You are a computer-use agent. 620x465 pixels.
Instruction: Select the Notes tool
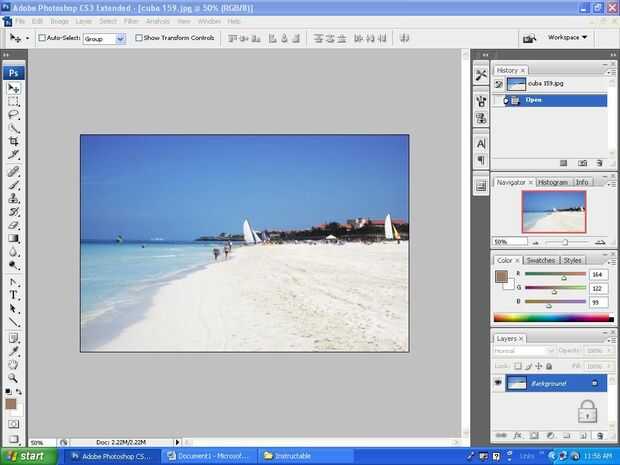(x=13, y=338)
